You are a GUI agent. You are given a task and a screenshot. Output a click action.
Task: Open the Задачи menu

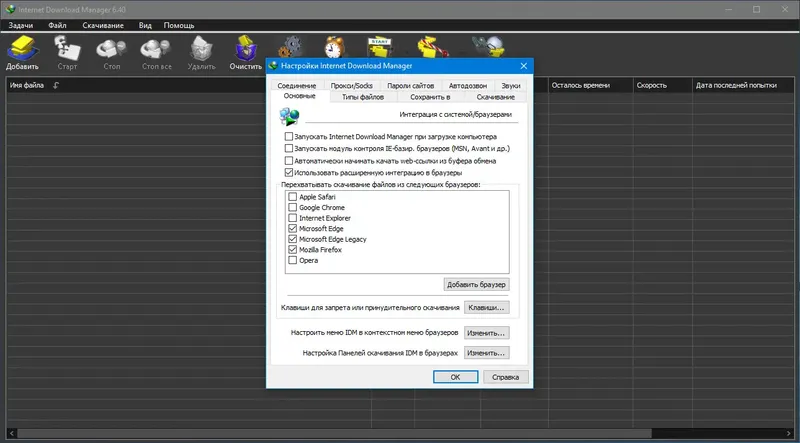(21, 25)
